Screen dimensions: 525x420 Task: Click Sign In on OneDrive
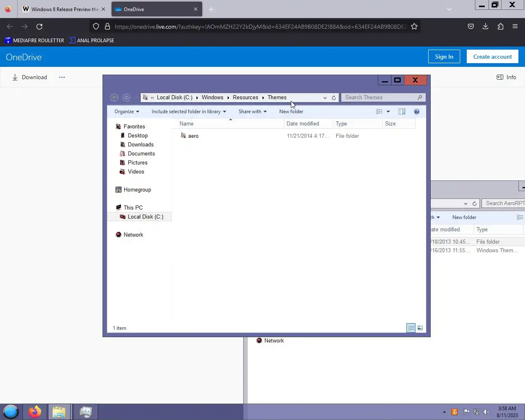click(x=444, y=57)
